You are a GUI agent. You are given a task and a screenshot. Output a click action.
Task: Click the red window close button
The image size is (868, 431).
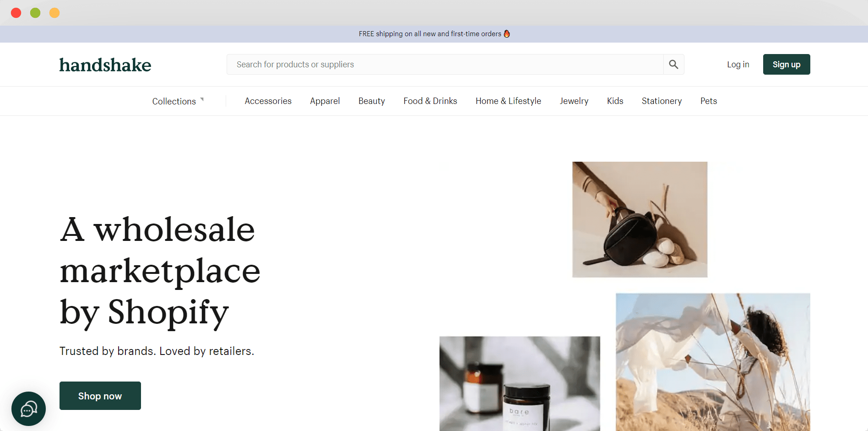coord(16,13)
